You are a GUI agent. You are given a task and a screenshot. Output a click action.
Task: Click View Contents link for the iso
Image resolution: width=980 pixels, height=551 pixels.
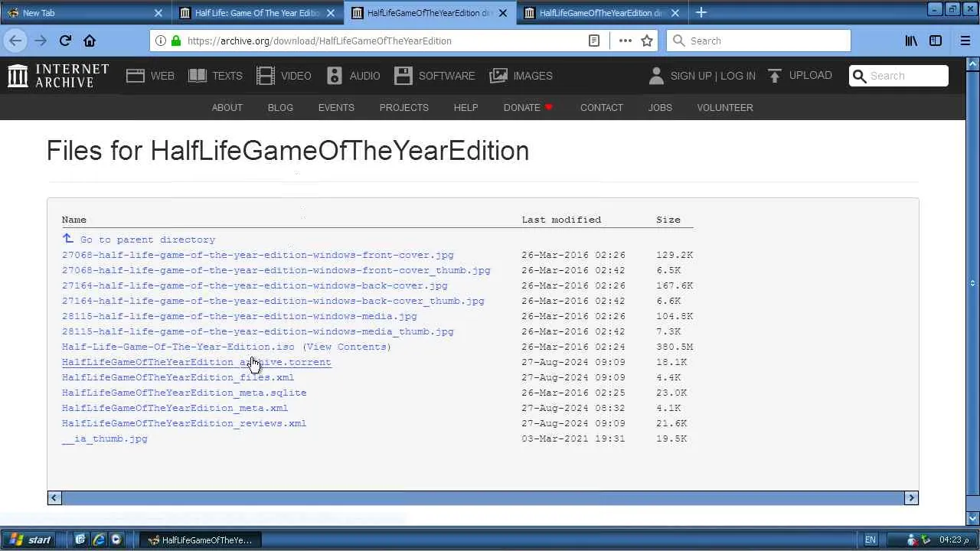[x=347, y=347]
